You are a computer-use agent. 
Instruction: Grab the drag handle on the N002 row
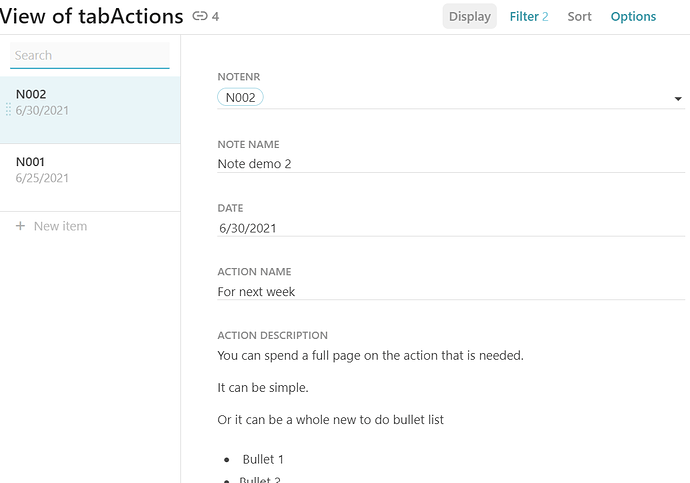pyautogui.click(x=9, y=110)
